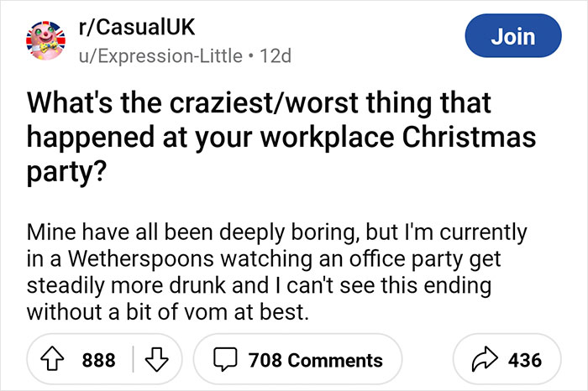Downvote the workplace party post
The width and height of the screenshot is (588, 391).
click(x=156, y=360)
